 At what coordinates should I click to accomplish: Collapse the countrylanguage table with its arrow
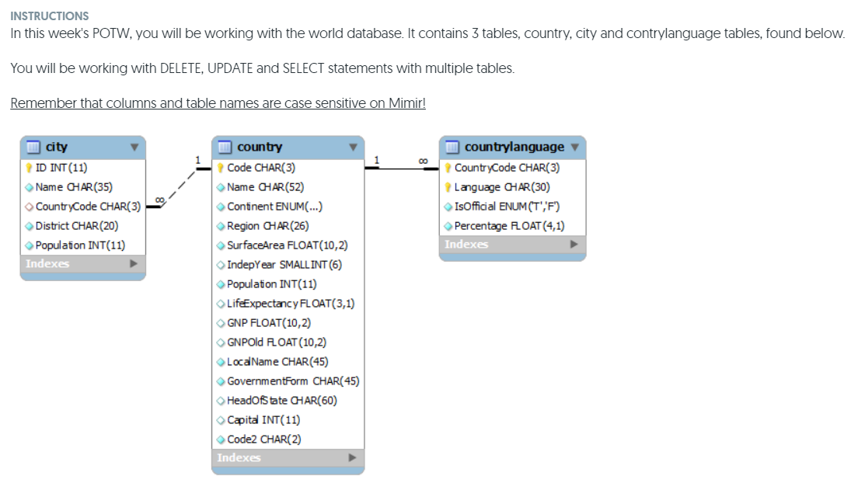click(x=574, y=147)
